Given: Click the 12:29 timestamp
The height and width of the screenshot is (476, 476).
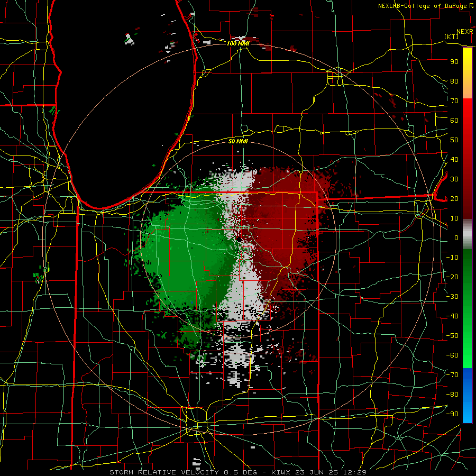Looking at the screenshot, I should tap(355, 472).
